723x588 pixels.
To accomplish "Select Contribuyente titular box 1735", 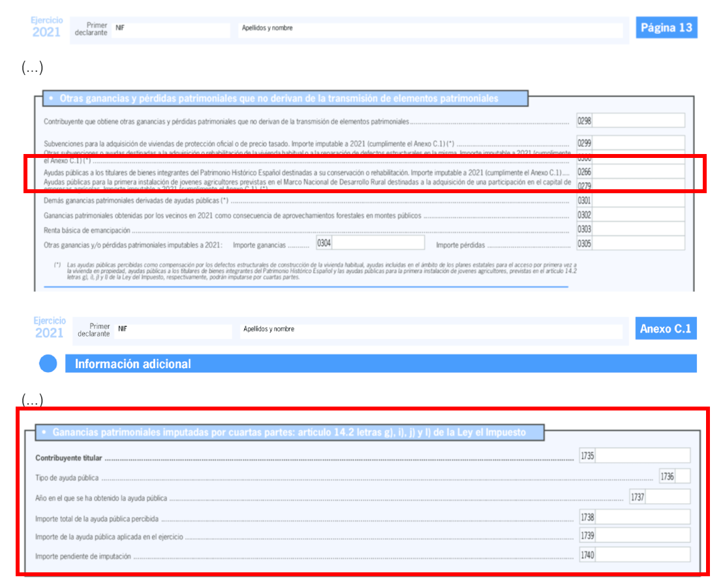I will click(642, 456).
